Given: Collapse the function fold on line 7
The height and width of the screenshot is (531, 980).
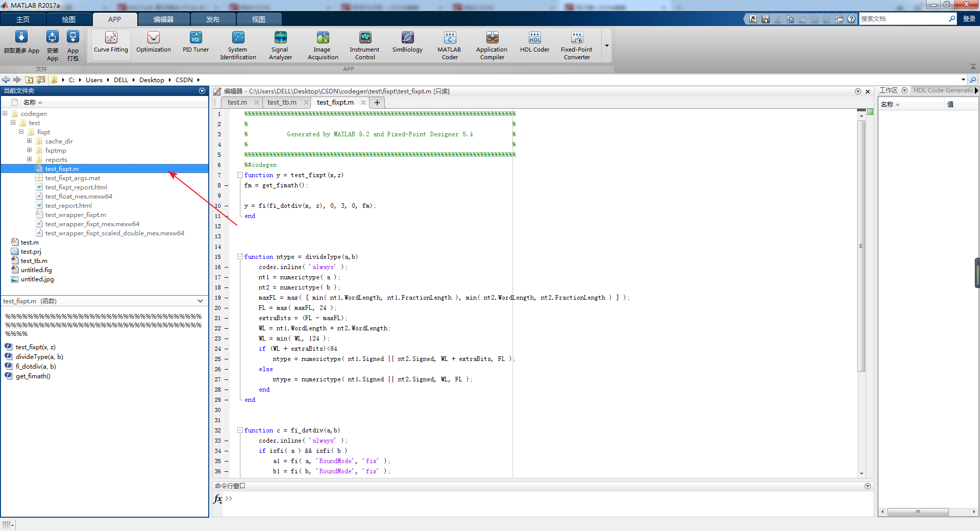Looking at the screenshot, I should click(x=240, y=175).
